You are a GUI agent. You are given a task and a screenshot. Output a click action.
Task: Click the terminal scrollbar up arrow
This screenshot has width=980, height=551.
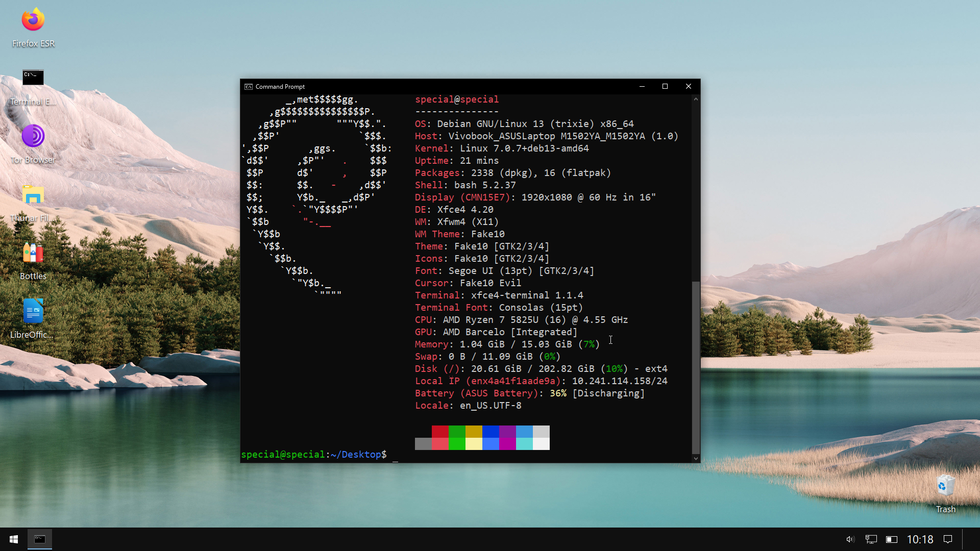click(696, 99)
